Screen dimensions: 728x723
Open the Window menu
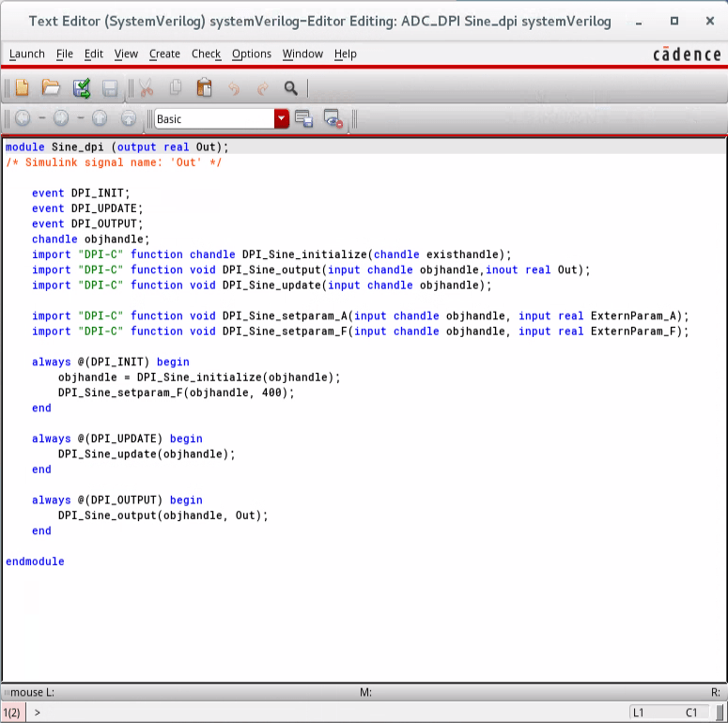[302, 54]
